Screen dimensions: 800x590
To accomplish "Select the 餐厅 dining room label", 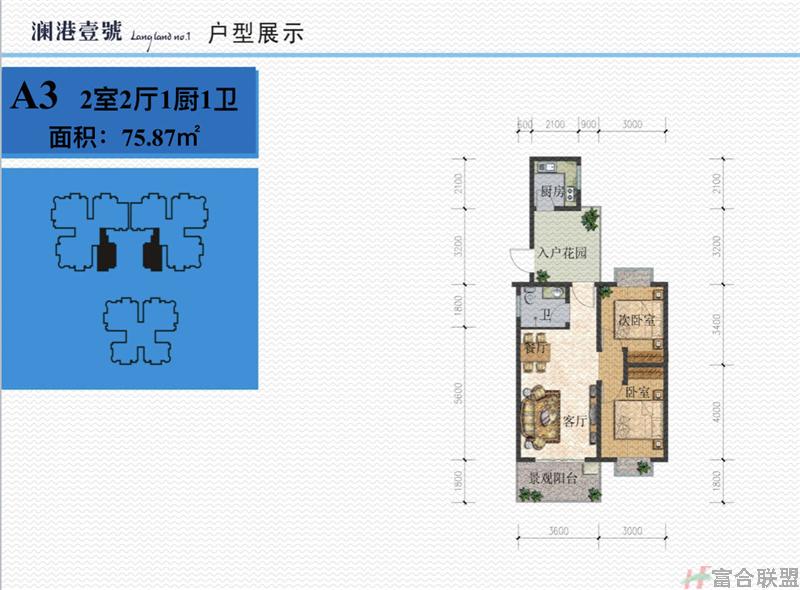I will tap(535, 348).
